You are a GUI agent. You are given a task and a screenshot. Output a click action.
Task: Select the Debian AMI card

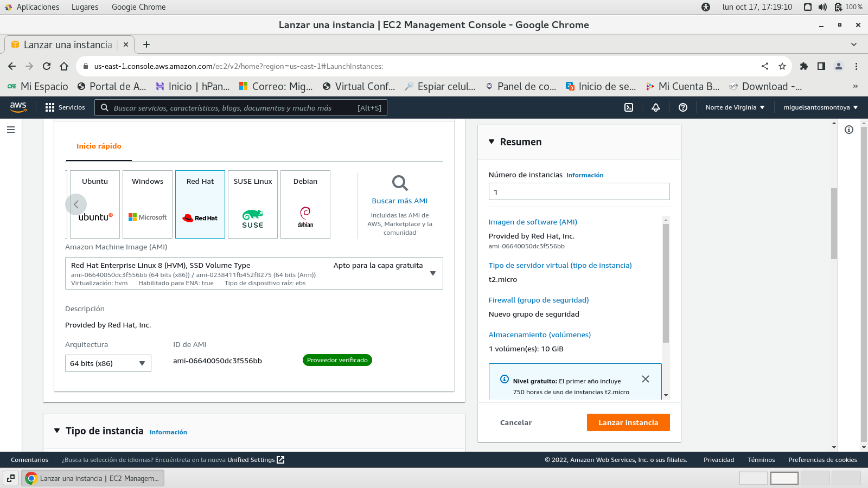click(305, 204)
